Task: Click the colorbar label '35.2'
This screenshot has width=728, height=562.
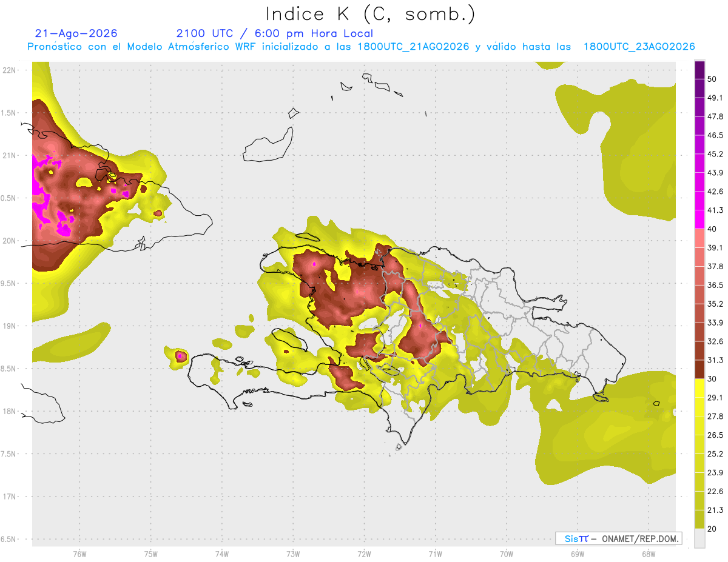Action: (x=716, y=304)
